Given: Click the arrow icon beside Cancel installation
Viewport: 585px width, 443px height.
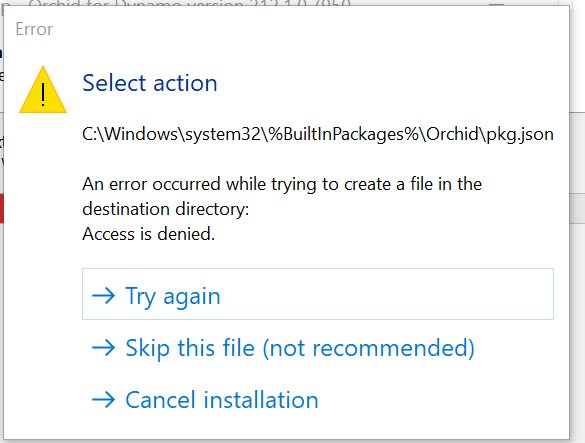Looking at the screenshot, I should (103, 400).
